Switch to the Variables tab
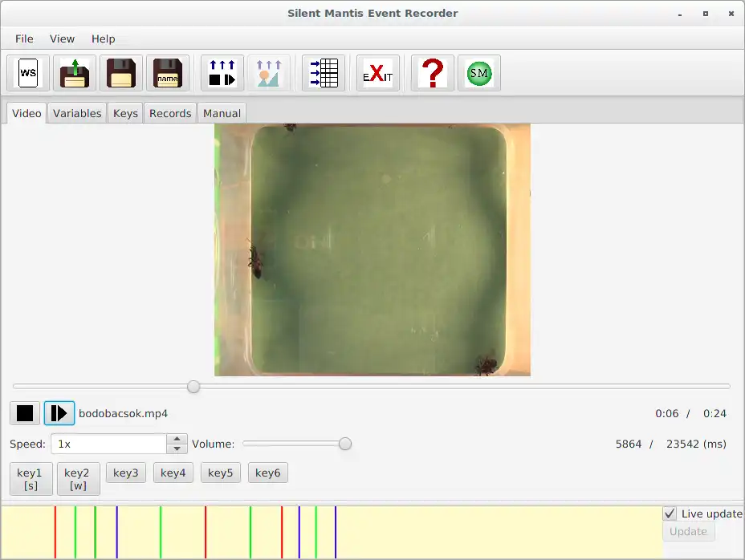The height and width of the screenshot is (560, 745). click(77, 113)
